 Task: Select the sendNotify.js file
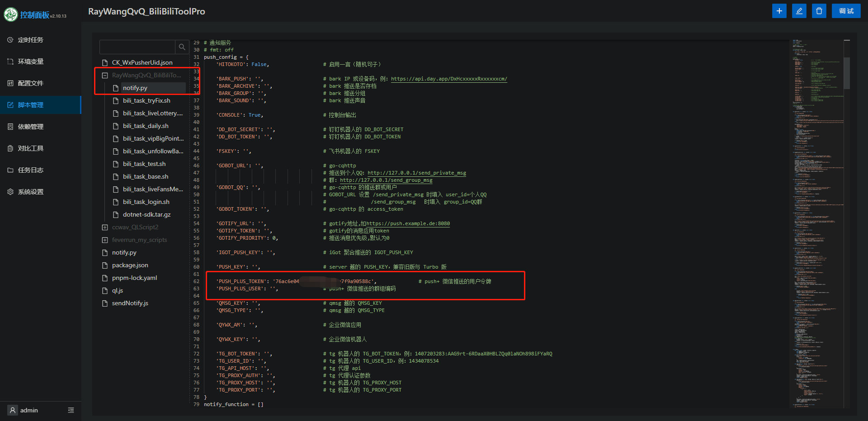(130, 303)
